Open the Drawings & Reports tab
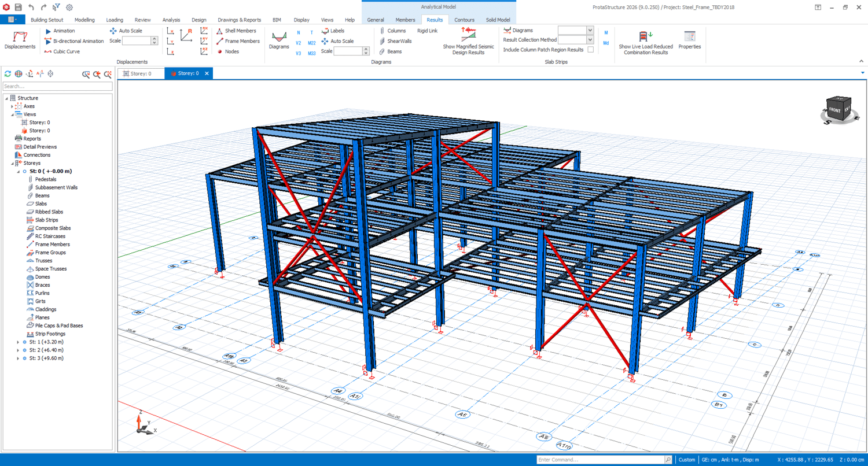 coord(239,20)
